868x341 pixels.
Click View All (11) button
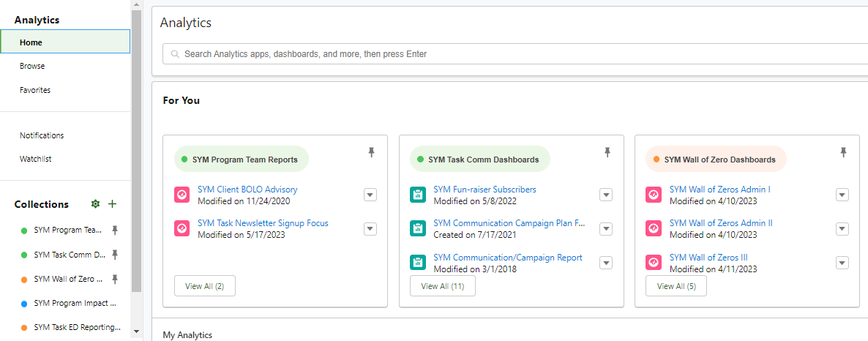[x=442, y=286]
